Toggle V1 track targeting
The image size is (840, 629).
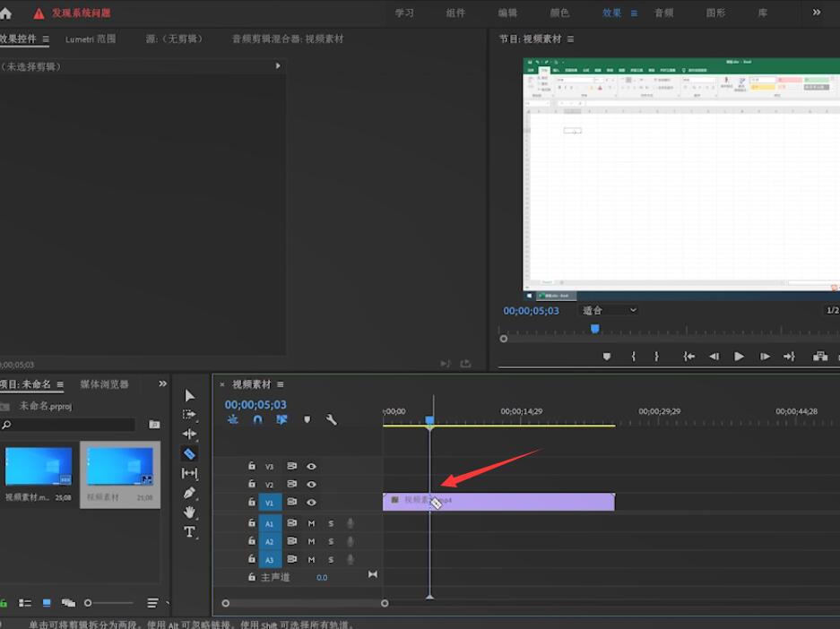[270, 503]
